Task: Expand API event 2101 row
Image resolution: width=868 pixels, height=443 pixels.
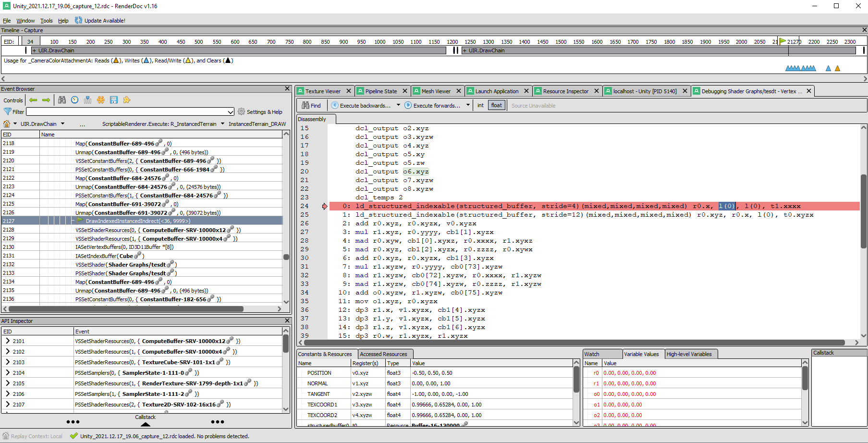Action: (x=8, y=341)
